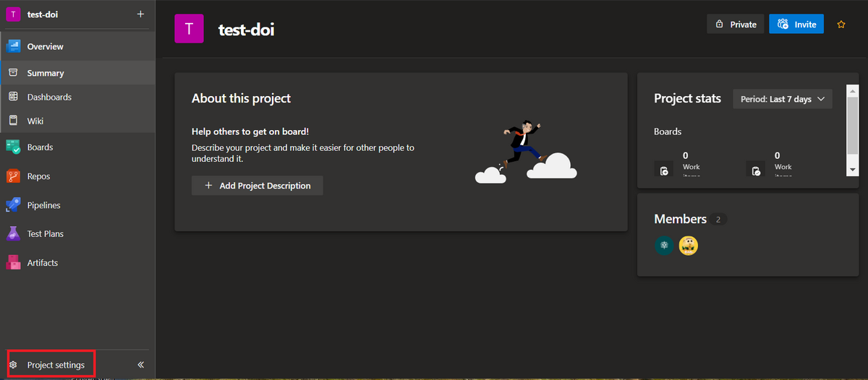Open the Wiki page
Viewport: 868px width, 380px height.
tap(77, 121)
